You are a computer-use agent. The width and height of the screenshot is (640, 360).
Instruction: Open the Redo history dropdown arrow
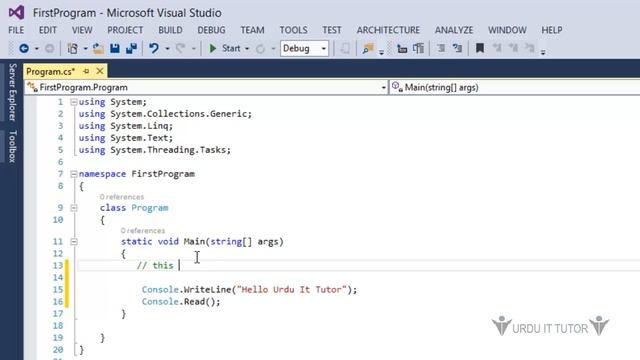pyautogui.click(x=194, y=49)
